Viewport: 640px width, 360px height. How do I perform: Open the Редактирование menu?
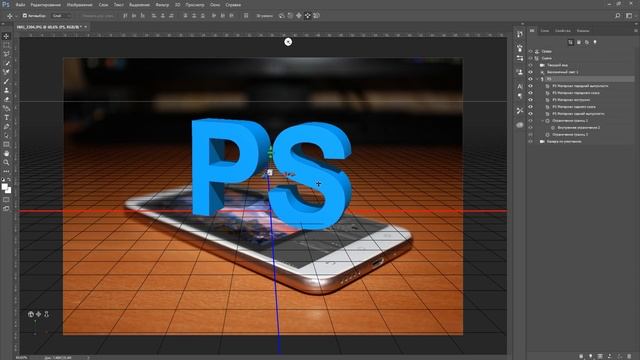click(x=45, y=5)
